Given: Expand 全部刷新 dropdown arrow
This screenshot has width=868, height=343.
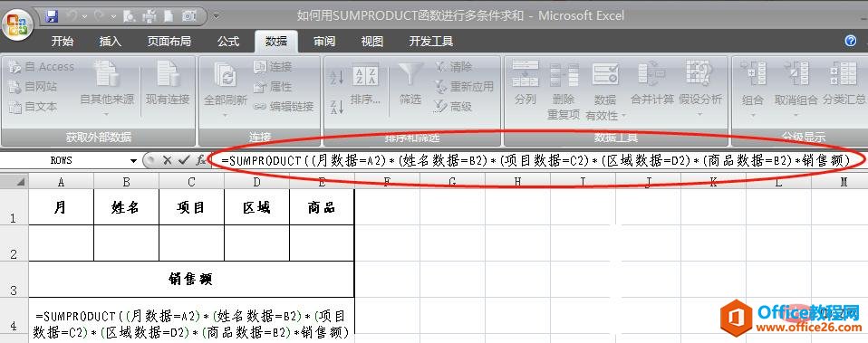Looking at the screenshot, I should point(226,116).
